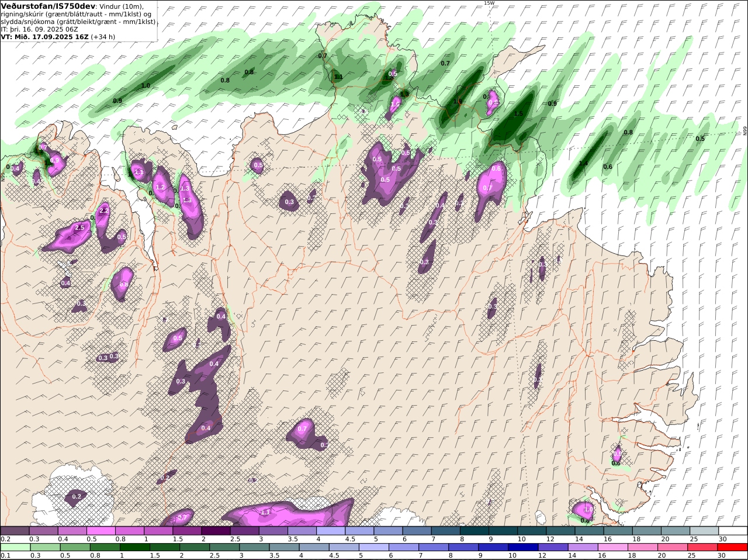
Task: Click the snow legend swatch between 14 and 16
Action: click(x=588, y=530)
